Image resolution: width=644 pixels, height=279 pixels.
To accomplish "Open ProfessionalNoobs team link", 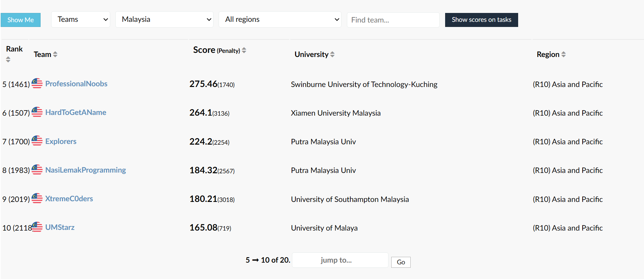I will pyautogui.click(x=76, y=84).
